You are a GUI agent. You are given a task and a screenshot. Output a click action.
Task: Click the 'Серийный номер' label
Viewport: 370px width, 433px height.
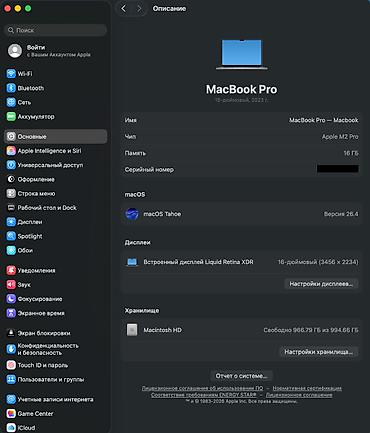tap(149, 170)
